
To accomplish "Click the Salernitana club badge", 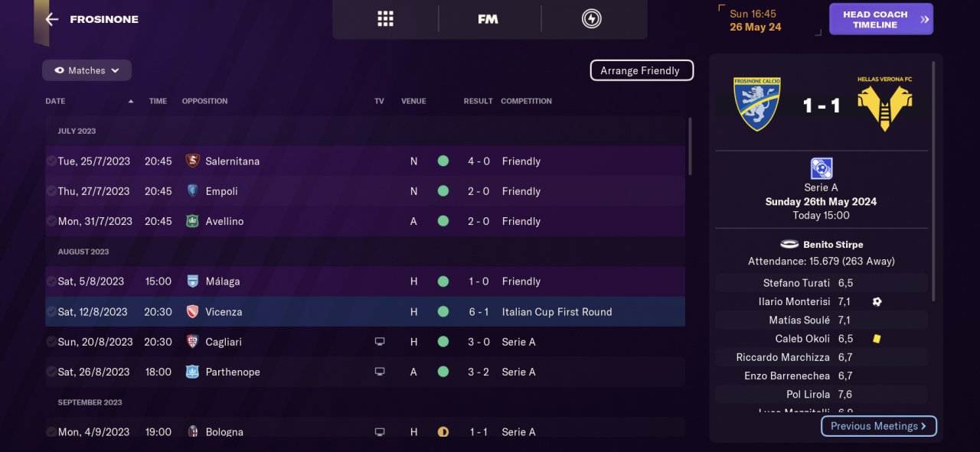I will pyautogui.click(x=192, y=161).
